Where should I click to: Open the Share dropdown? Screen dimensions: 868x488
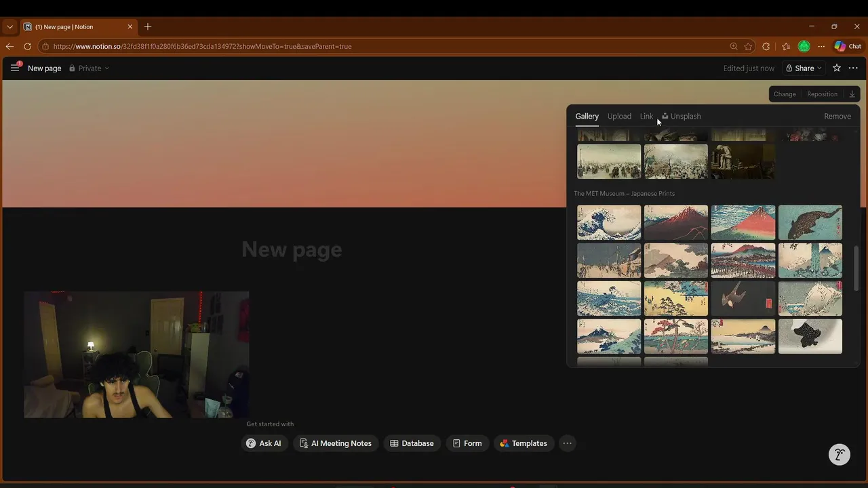(x=804, y=68)
